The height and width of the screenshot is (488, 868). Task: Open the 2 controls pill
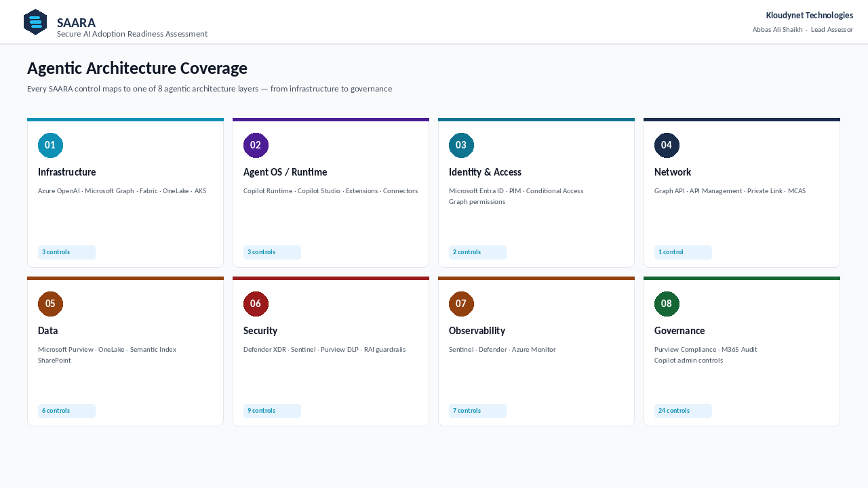coord(477,252)
